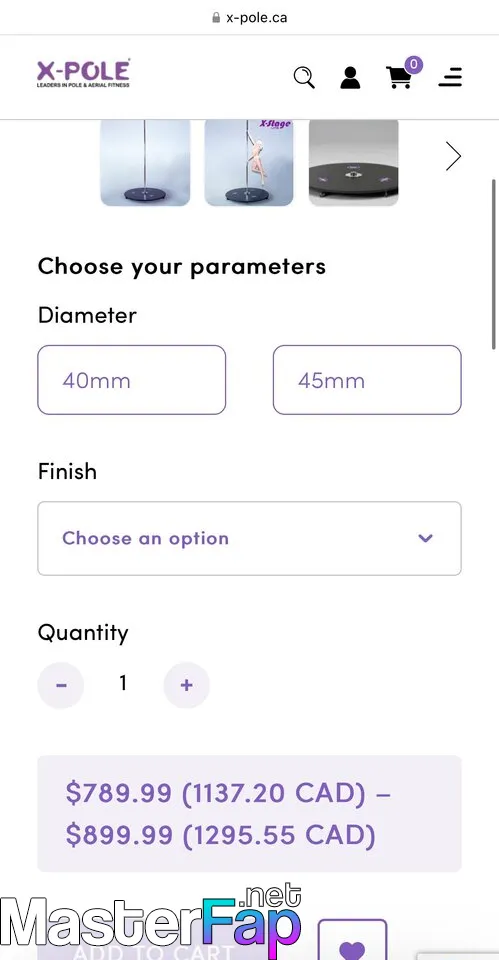Screen dimensions: 499x960
Task: Open the hamburger menu icon
Action: point(450,77)
